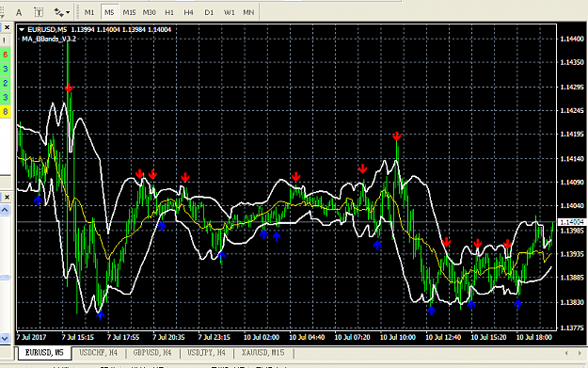Viewport: 588px width, 368px height.
Task: Click the chart tabs scroll-right arrow
Action: 580,353
